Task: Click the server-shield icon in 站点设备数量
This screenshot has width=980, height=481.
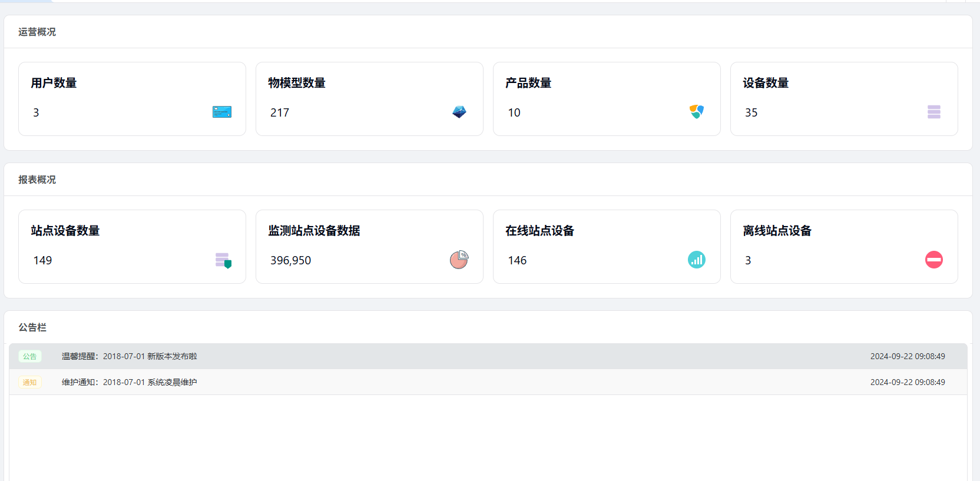Action: coord(223,260)
